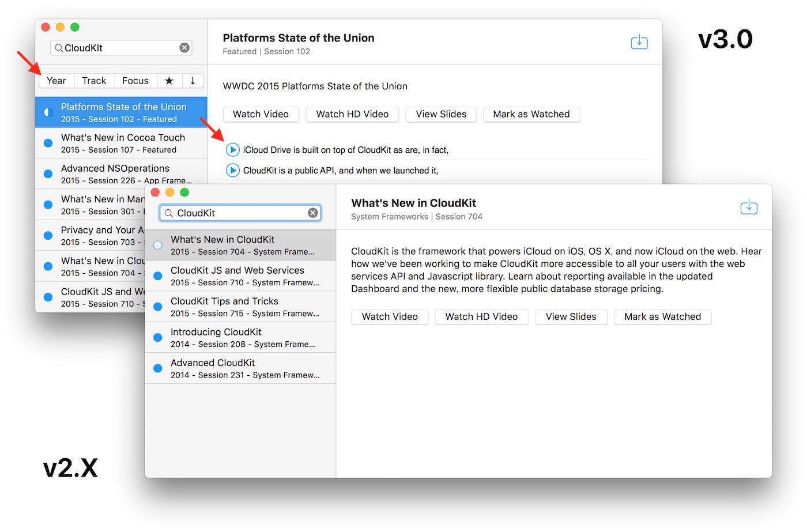Click the download icon beside What's New in CloudKit title

point(749,207)
